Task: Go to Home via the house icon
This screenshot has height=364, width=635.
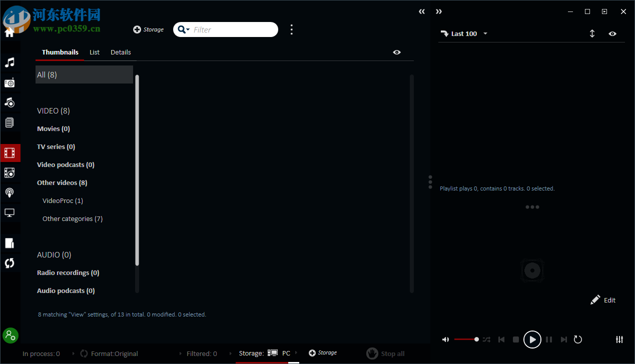Action: click(9, 33)
